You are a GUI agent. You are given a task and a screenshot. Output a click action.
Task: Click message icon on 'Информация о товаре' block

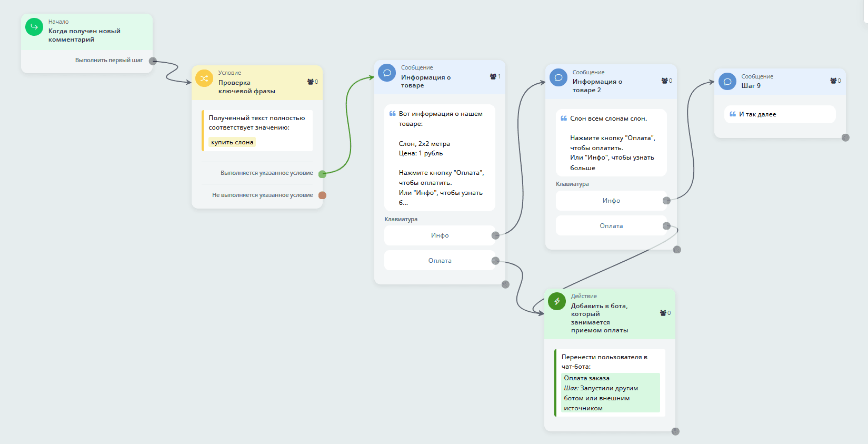click(x=387, y=73)
